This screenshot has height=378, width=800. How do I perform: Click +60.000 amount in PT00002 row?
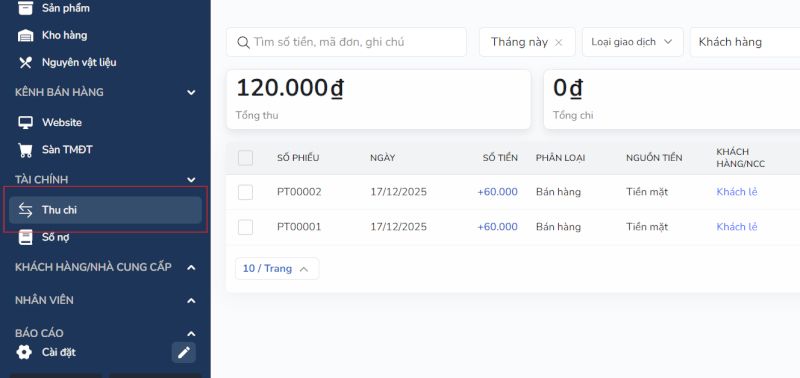[497, 192]
